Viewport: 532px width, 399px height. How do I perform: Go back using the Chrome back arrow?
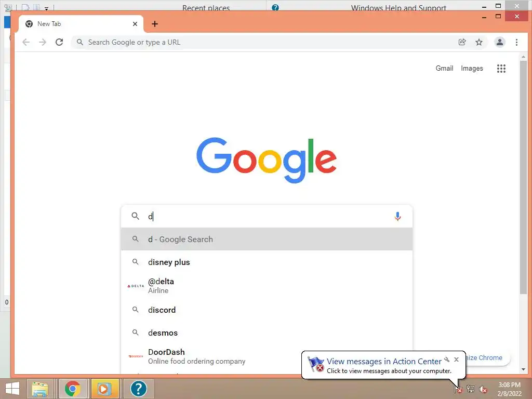point(26,42)
